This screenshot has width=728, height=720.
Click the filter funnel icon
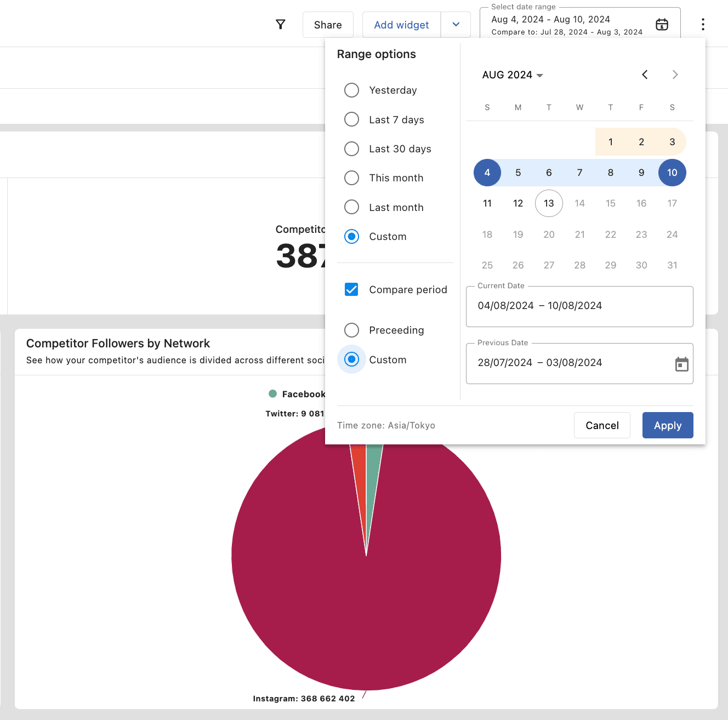point(280,25)
